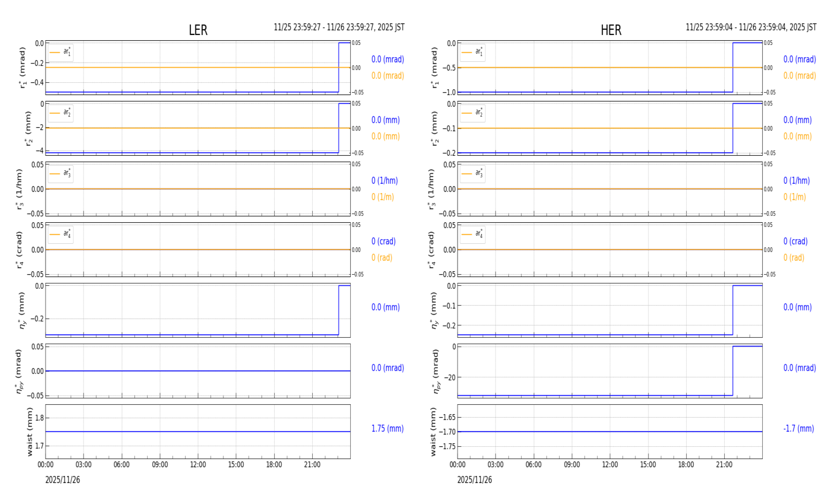This screenshot has width=824, height=504.
Task: Click the "1.8" tick on the LER waist axis
Action: (x=40, y=418)
